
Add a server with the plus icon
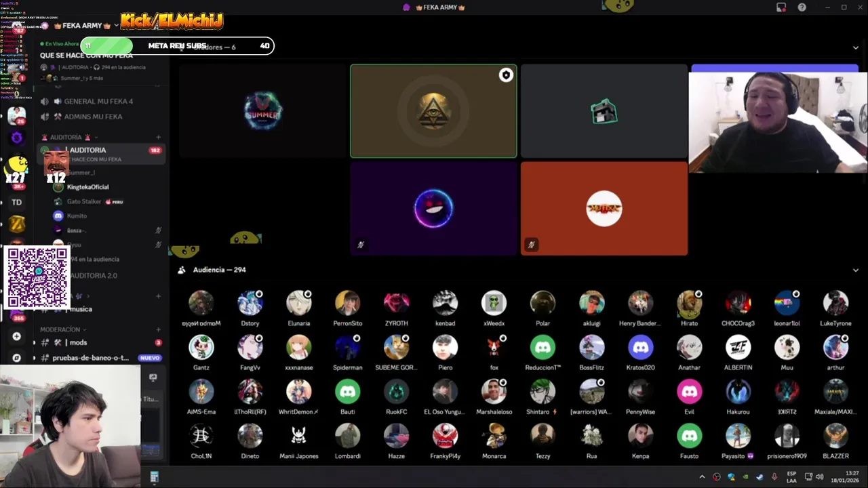17,336
